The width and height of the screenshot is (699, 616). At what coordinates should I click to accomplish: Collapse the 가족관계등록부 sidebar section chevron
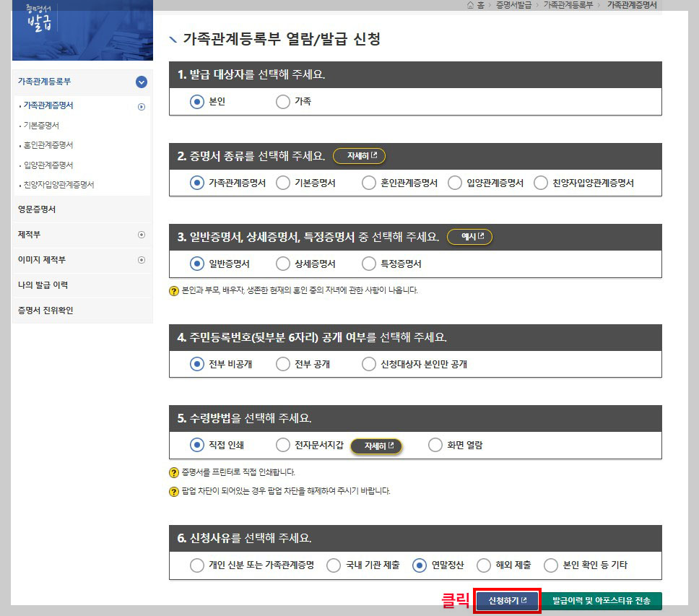(x=142, y=82)
